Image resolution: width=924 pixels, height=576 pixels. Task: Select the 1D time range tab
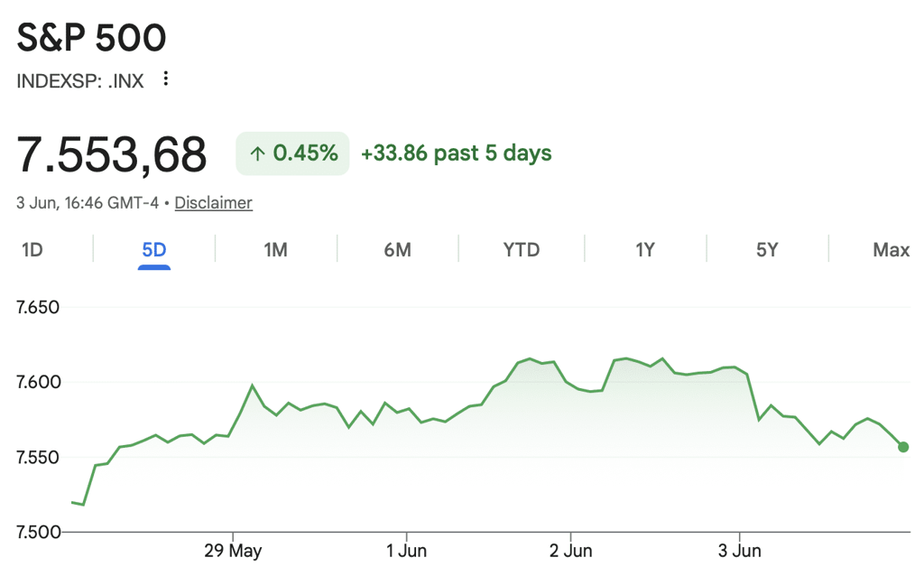32,250
